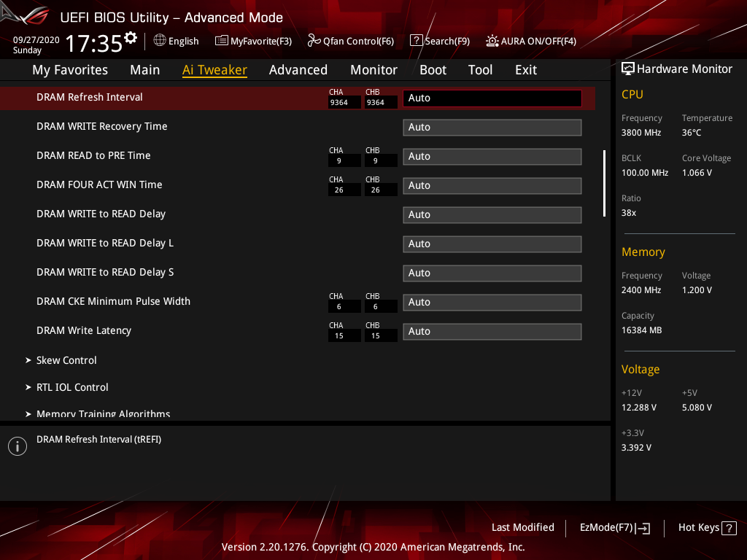Expand the Memory Training Algorithms submenu

(98, 414)
